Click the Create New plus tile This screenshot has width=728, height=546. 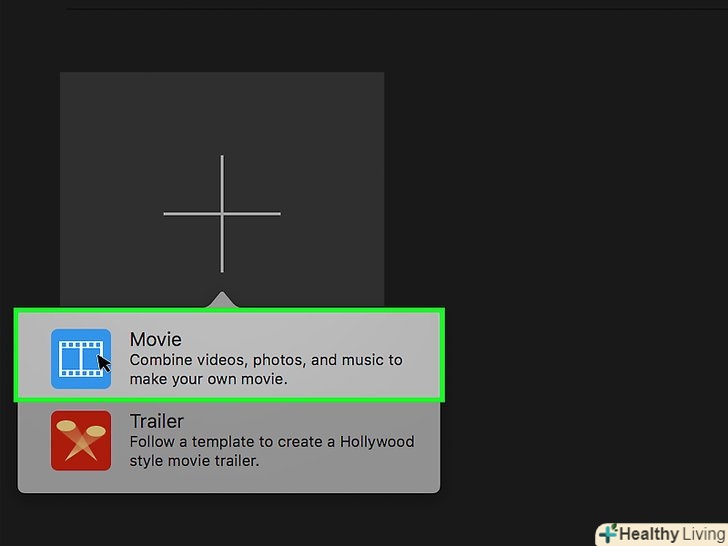(x=222, y=190)
